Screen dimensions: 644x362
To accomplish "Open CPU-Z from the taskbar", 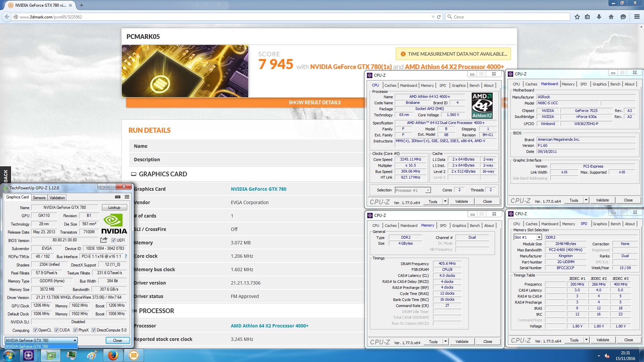I will [29, 355].
